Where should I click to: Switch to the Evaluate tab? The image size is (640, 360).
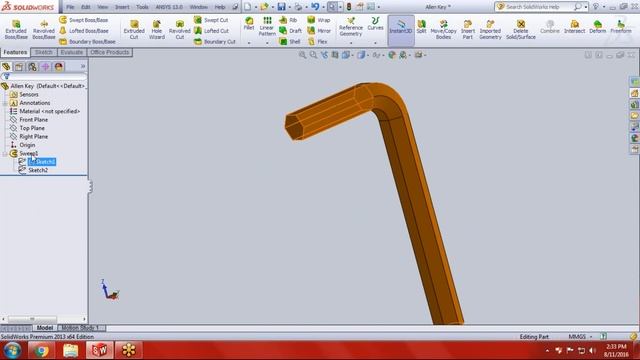click(x=71, y=52)
